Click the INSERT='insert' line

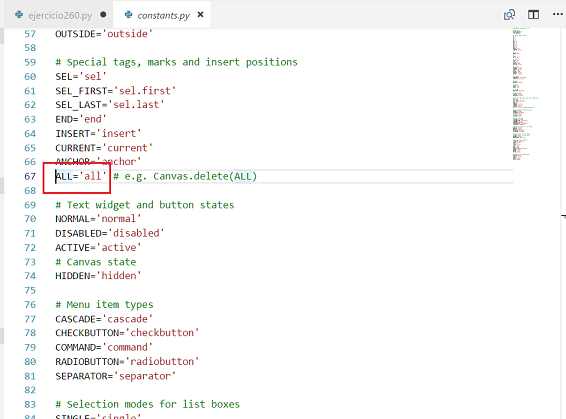coord(98,134)
